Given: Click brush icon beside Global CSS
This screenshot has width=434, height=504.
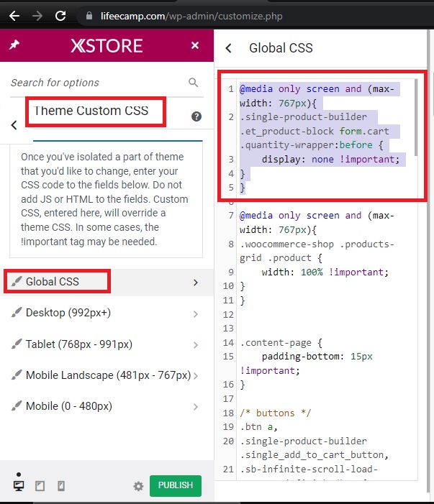Looking at the screenshot, I should pyautogui.click(x=17, y=281).
